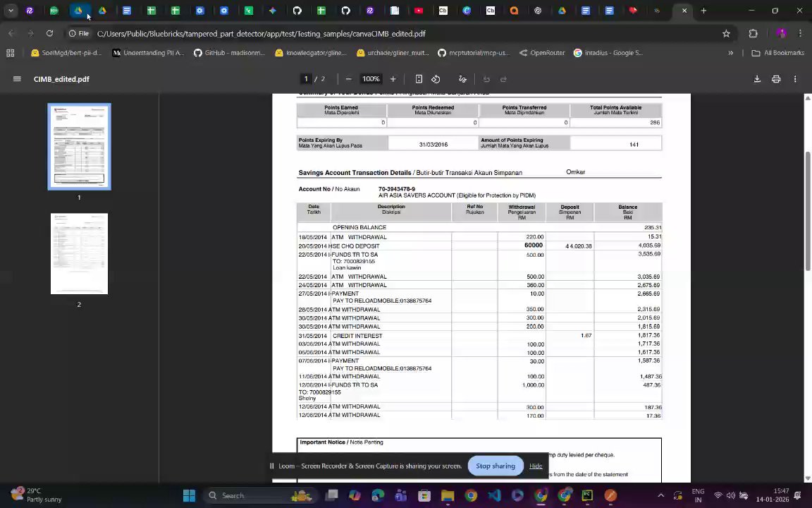Open the weather widget 29°C

tap(36, 495)
